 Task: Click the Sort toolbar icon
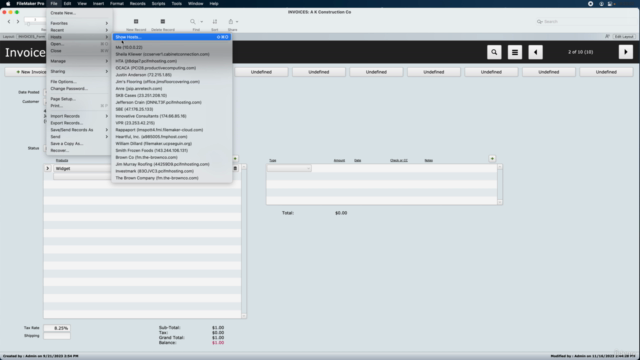[x=215, y=22]
